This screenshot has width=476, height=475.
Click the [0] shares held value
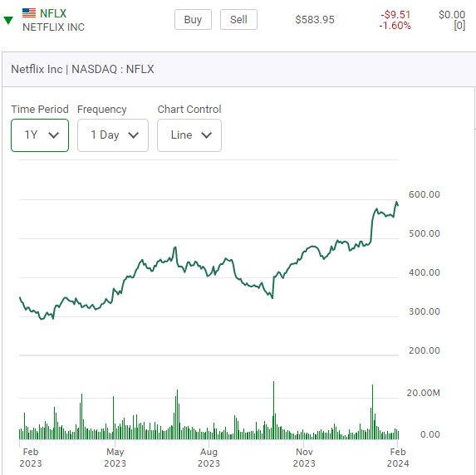[x=459, y=26]
